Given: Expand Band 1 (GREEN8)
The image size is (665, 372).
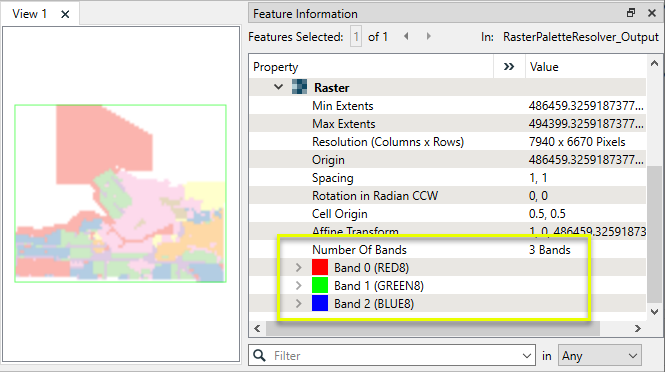Looking at the screenshot, I should point(299,285).
